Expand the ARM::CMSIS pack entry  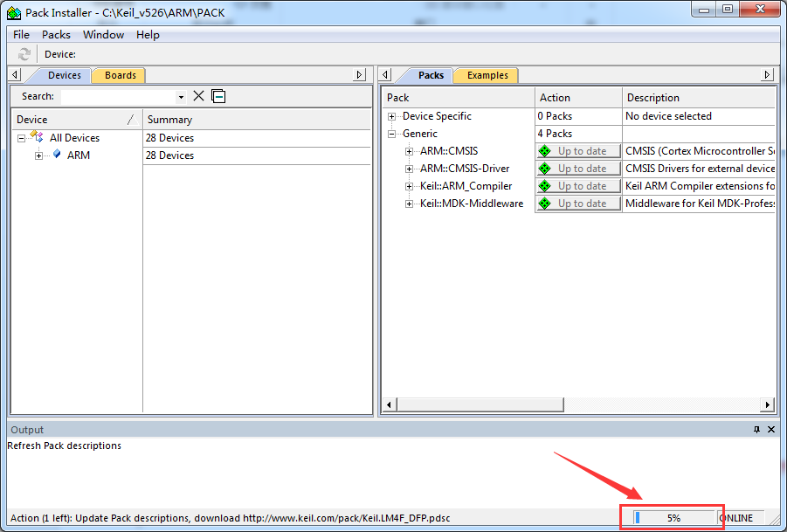pyautogui.click(x=409, y=151)
